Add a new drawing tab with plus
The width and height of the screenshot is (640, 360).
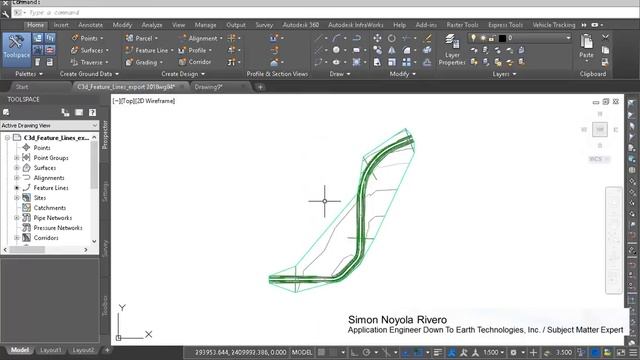coord(260,87)
